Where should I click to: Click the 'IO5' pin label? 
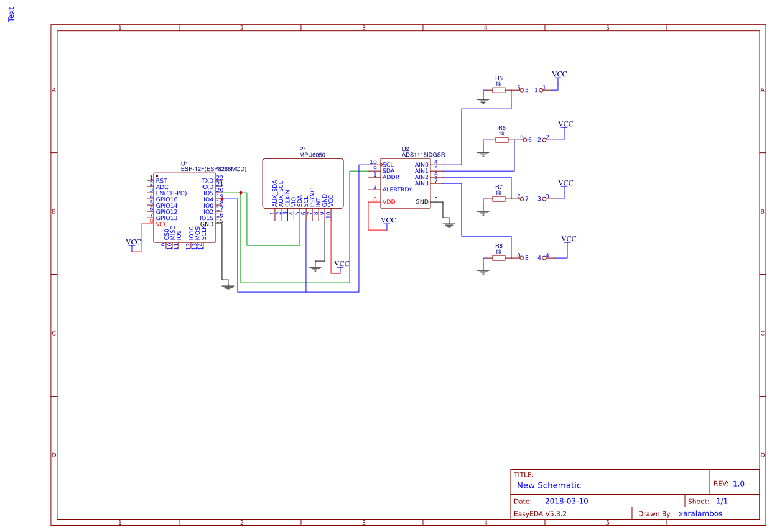tap(208, 193)
